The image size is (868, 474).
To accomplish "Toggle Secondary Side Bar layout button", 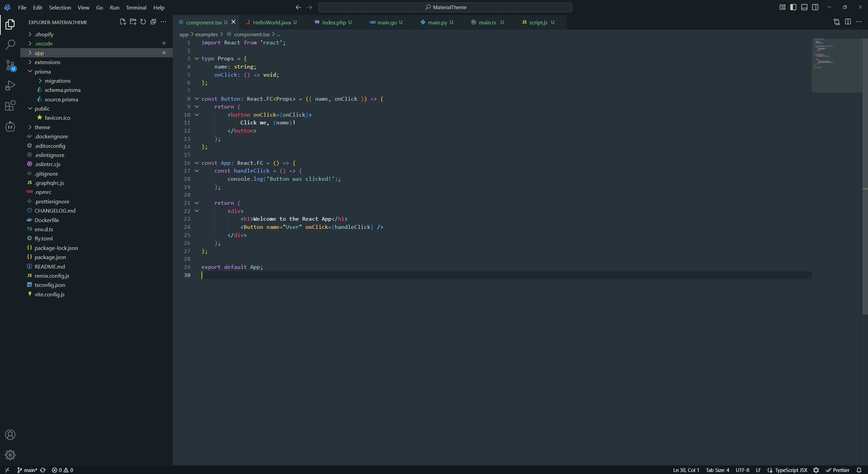I will pos(815,7).
